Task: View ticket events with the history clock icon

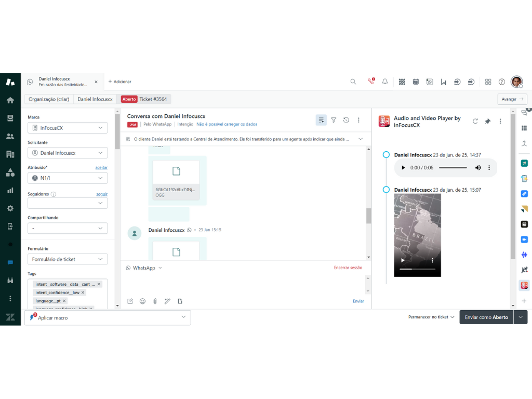Action: 345,120
